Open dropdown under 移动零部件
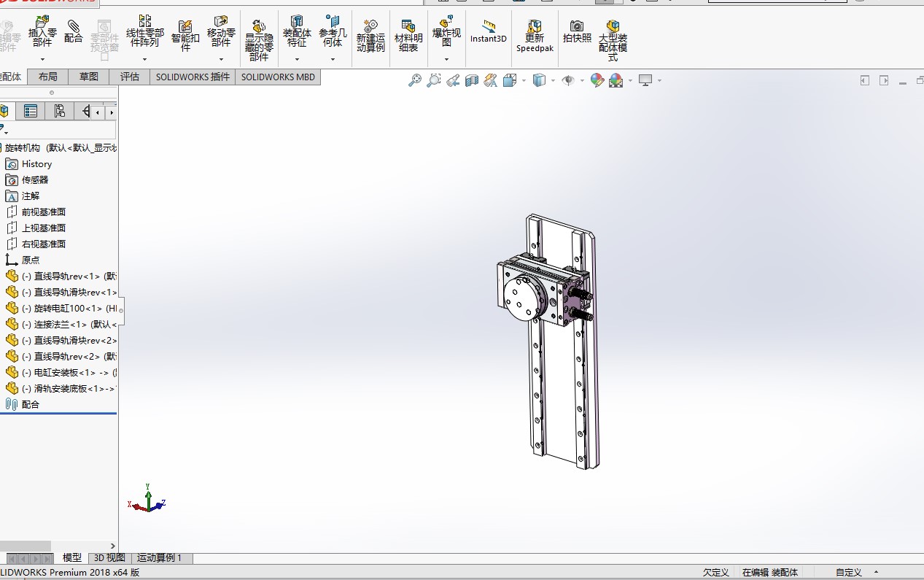924x580 pixels. (x=221, y=59)
